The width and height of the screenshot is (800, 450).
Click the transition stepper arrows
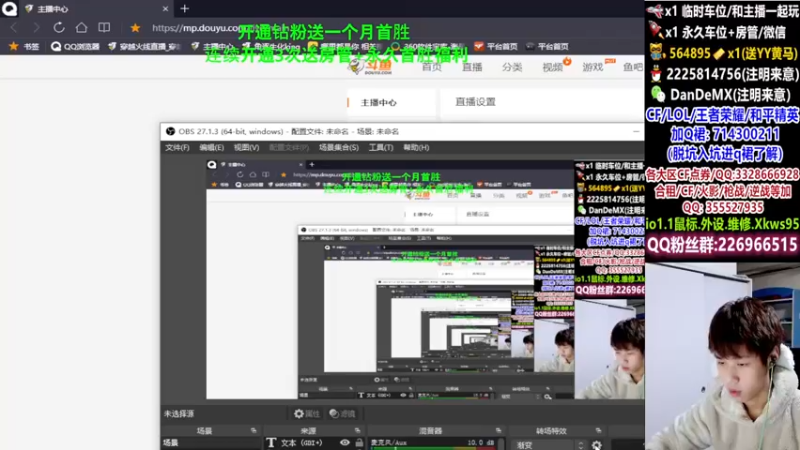pyautogui.click(x=581, y=445)
